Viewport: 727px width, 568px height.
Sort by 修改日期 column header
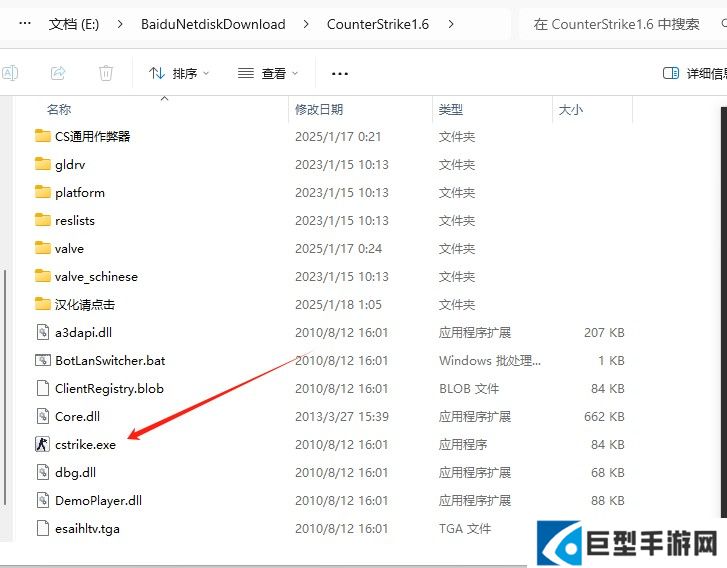(319, 109)
